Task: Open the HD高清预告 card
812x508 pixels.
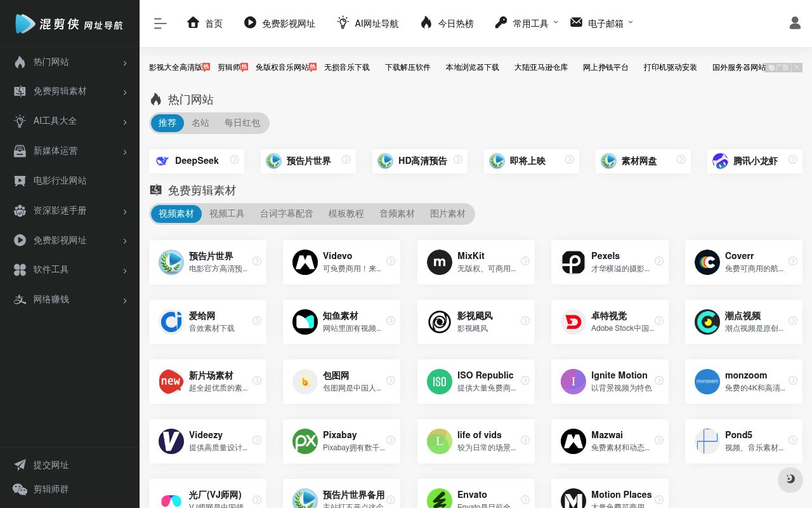Action: coord(420,161)
